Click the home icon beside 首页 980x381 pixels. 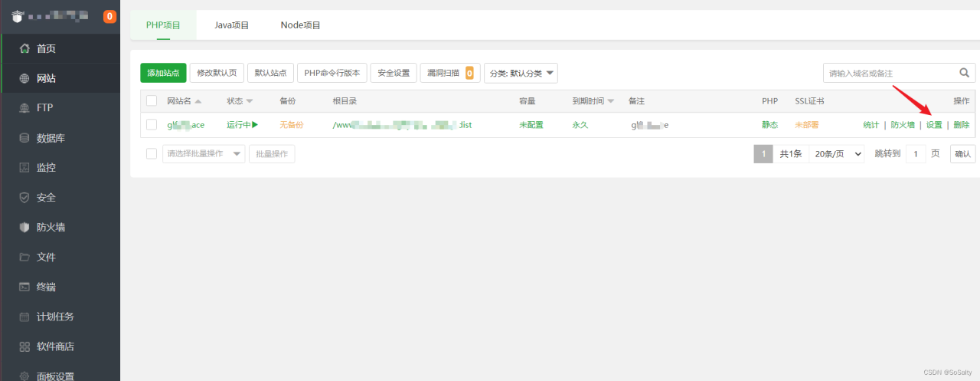[24, 48]
